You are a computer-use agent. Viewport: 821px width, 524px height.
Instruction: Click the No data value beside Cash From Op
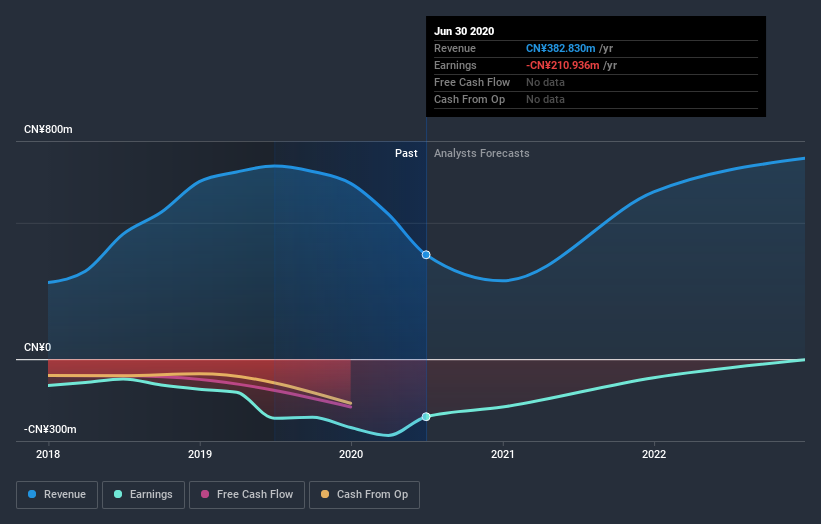[546, 99]
